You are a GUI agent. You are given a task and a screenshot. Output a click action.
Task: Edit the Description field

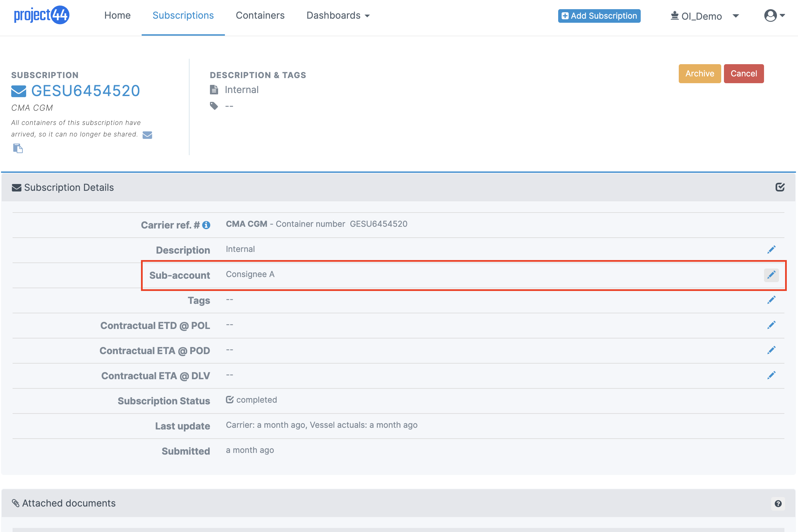pyautogui.click(x=771, y=250)
